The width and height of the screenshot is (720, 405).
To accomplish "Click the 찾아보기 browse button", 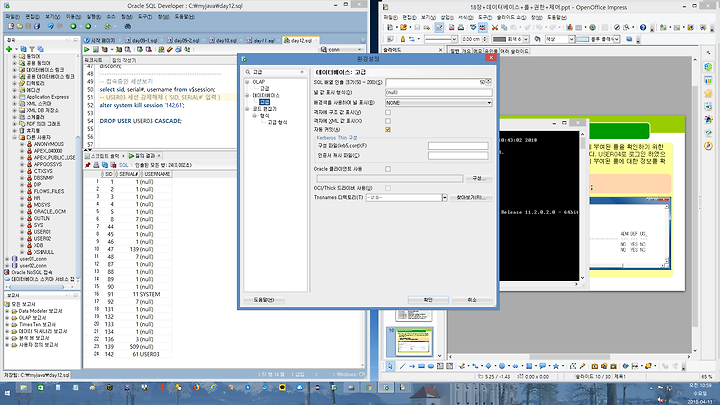I will pos(471,197).
